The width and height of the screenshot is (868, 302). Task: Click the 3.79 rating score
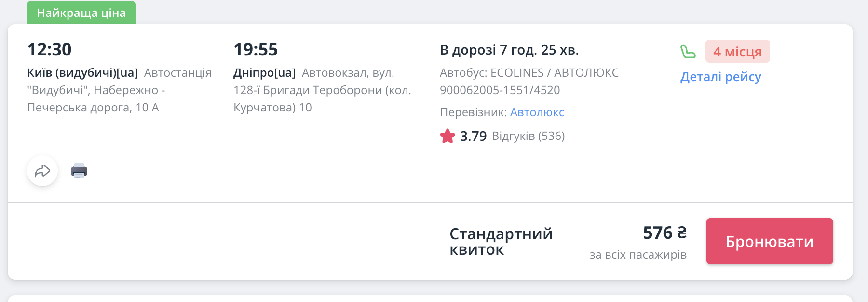pos(473,136)
